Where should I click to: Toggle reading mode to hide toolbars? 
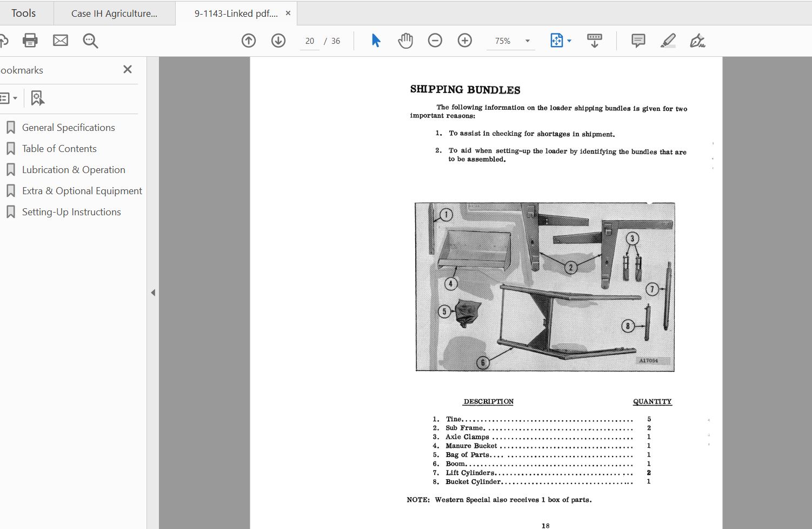[594, 40]
